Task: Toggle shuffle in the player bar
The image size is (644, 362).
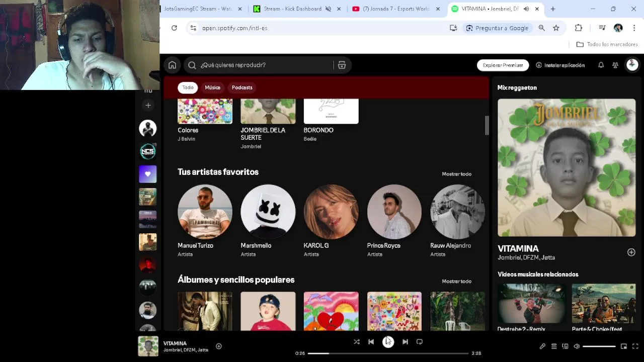Action: (356, 342)
